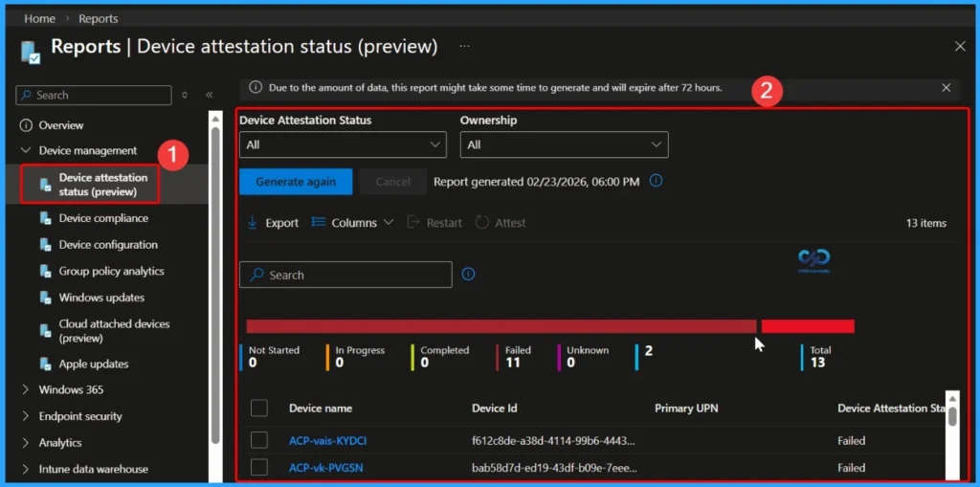The width and height of the screenshot is (980, 487).
Task: Select Apple updates in the sidebar
Action: tap(94, 364)
